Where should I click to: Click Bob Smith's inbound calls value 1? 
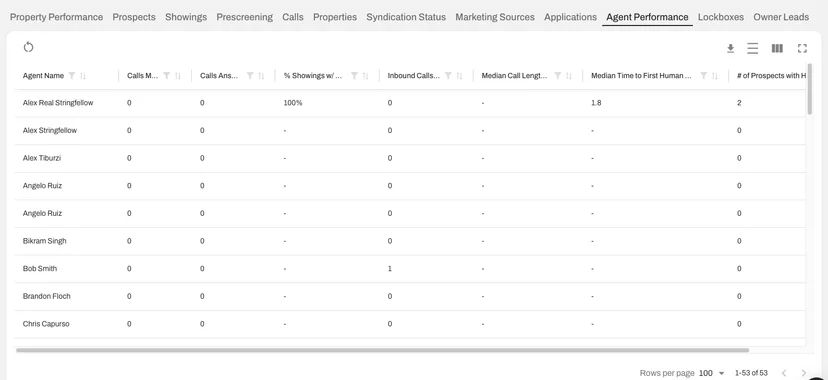pyautogui.click(x=390, y=269)
